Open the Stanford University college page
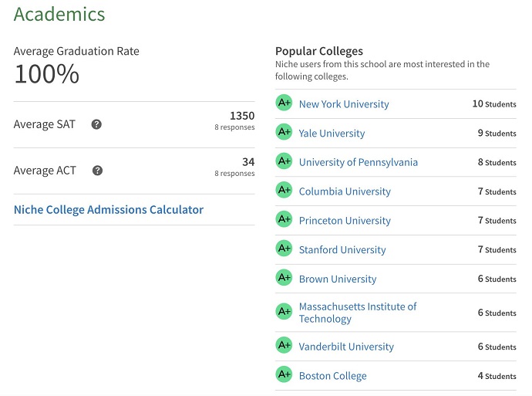Viewport: 532px width, 396px height. click(342, 250)
